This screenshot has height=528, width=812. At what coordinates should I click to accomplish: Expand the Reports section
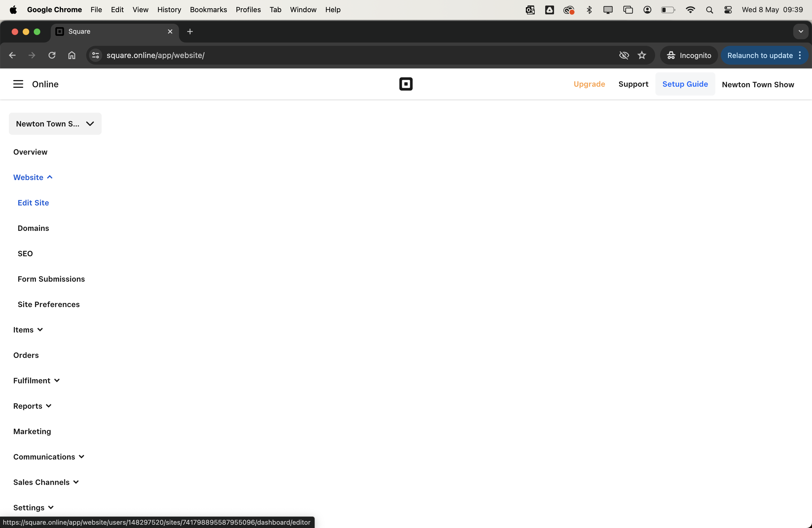32,406
